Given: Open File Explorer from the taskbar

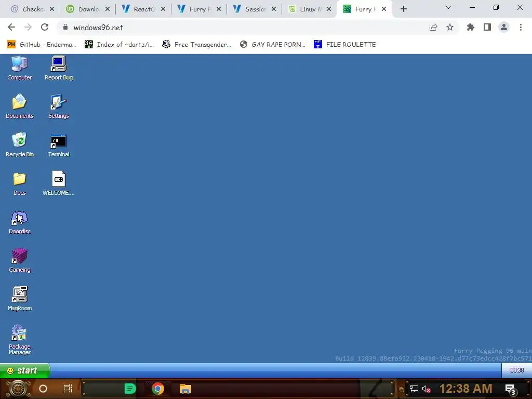Looking at the screenshot, I should pyautogui.click(x=185, y=389).
